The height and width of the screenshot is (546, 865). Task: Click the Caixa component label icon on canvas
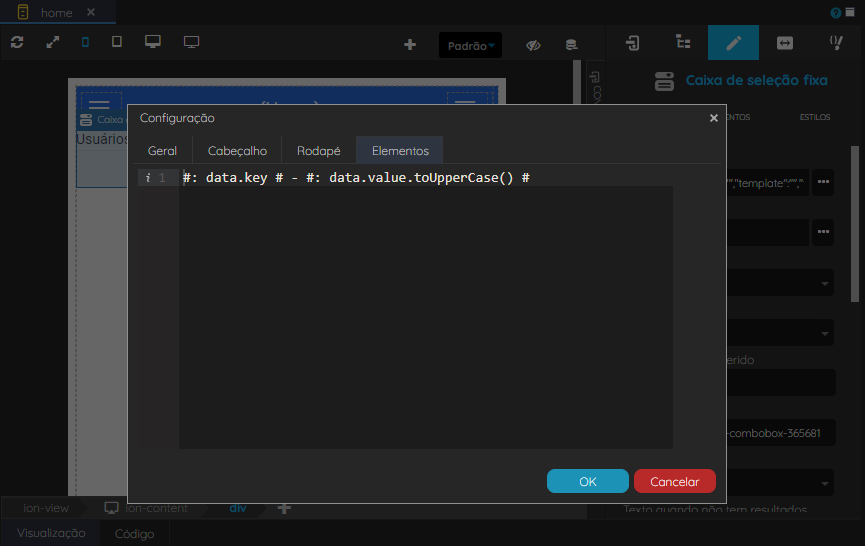point(86,120)
